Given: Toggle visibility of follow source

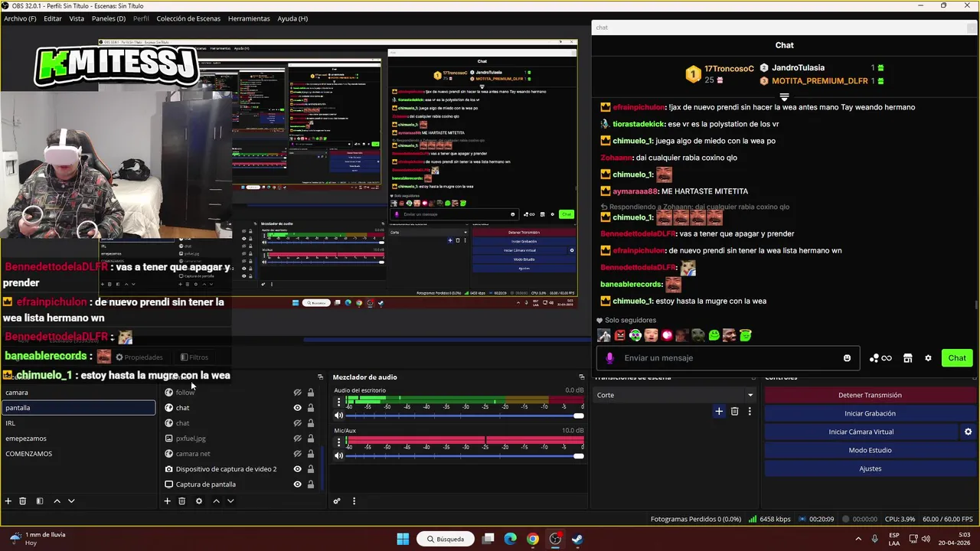Looking at the screenshot, I should [x=297, y=393].
